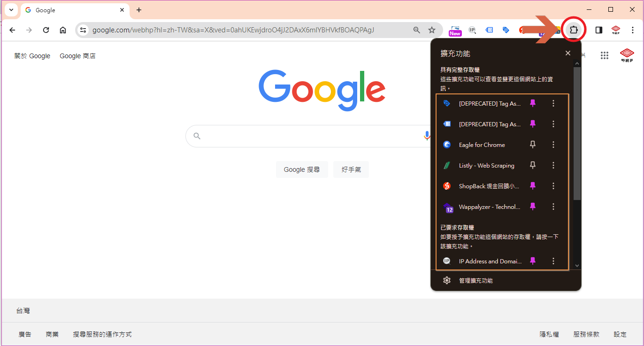
Task: Open Listly - Web Scraping extension
Action: click(x=486, y=166)
